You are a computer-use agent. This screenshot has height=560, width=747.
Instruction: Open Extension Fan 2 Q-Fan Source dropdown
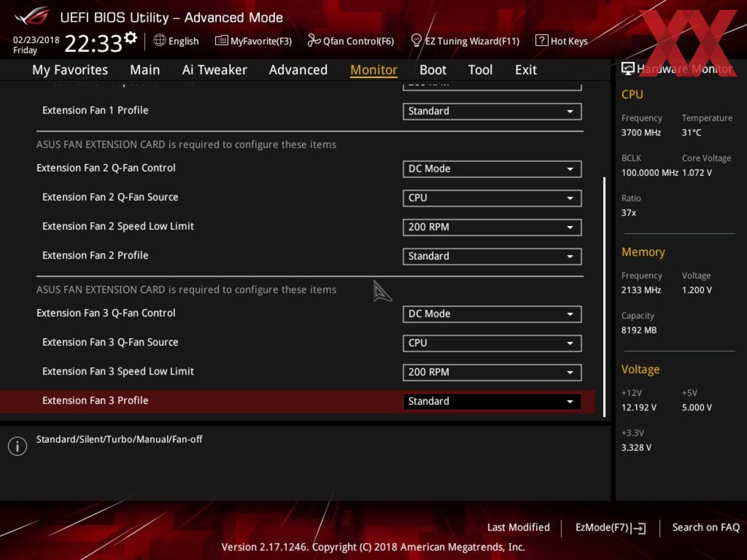click(492, 198)
